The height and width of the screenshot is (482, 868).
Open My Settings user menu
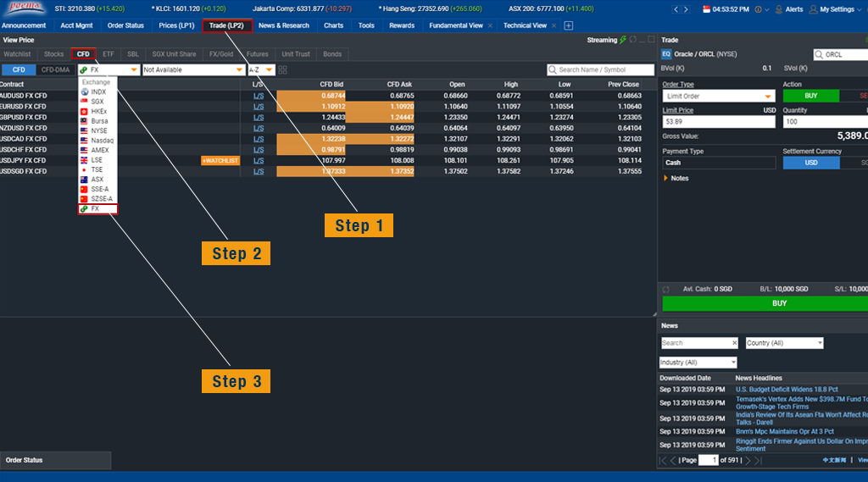(x=835, y=8)
